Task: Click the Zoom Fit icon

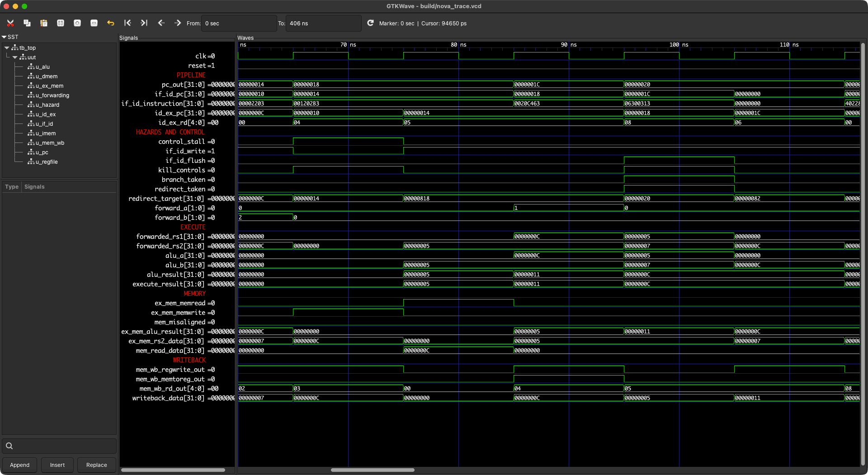Action: pyautogui.click(x=61, y=23)
